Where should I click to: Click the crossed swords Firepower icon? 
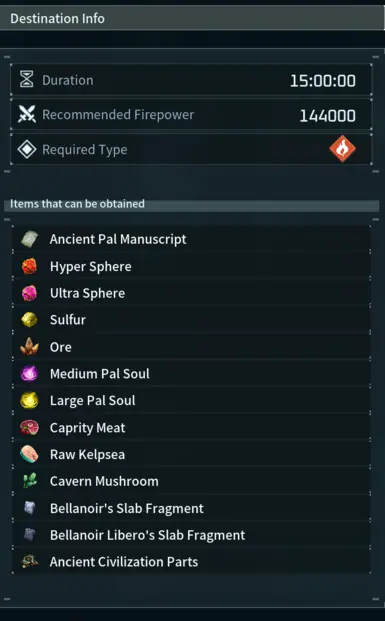tap(27, 114)
